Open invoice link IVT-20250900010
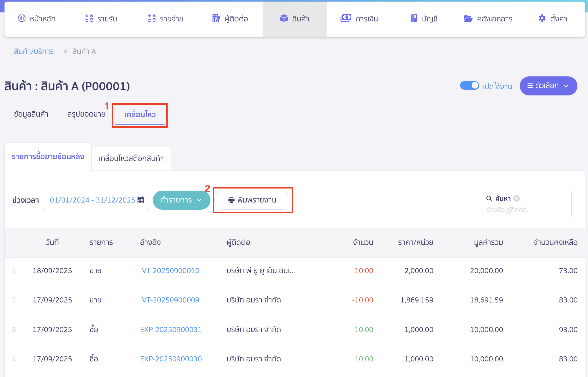The image size is (588, 377). 169,271
